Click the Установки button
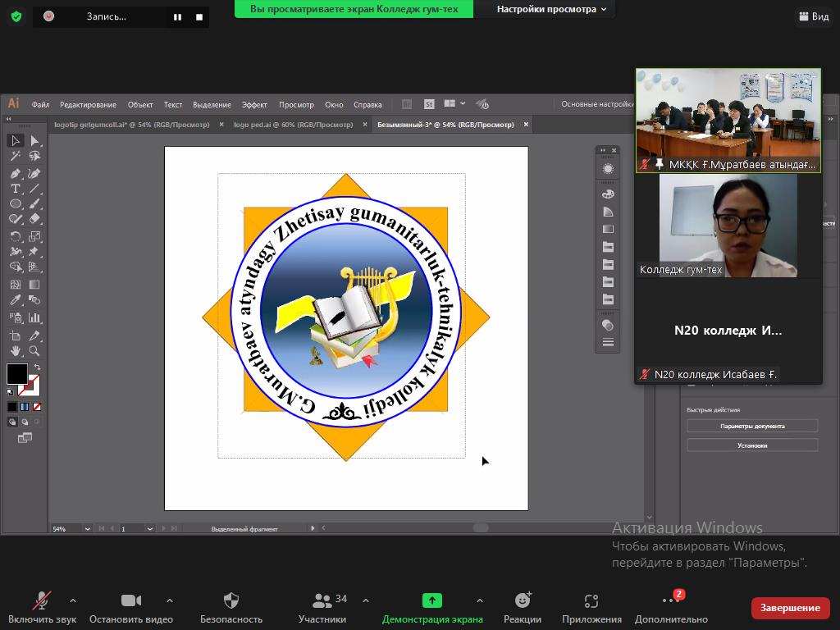This screenshot has width=840, height=630. click(x=752, y=445)
